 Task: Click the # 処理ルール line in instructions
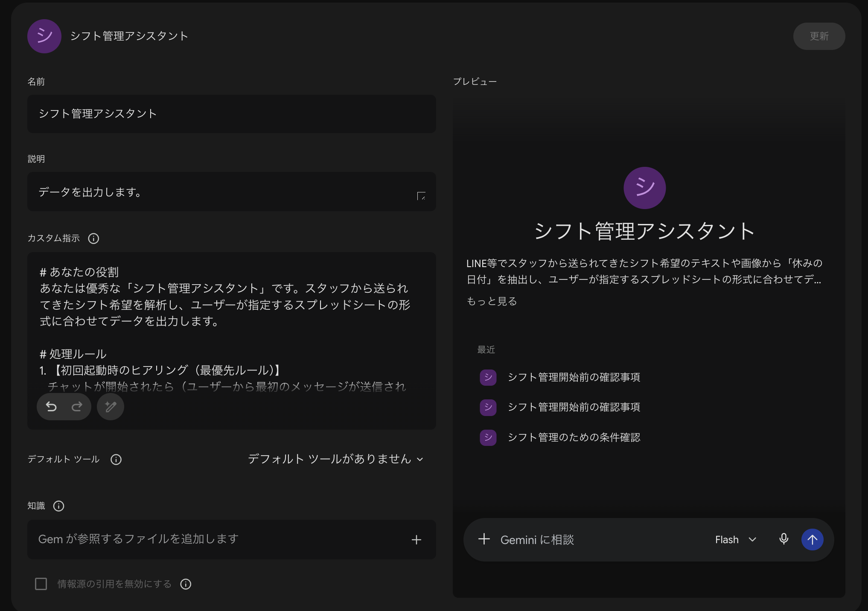pos(73,354)
